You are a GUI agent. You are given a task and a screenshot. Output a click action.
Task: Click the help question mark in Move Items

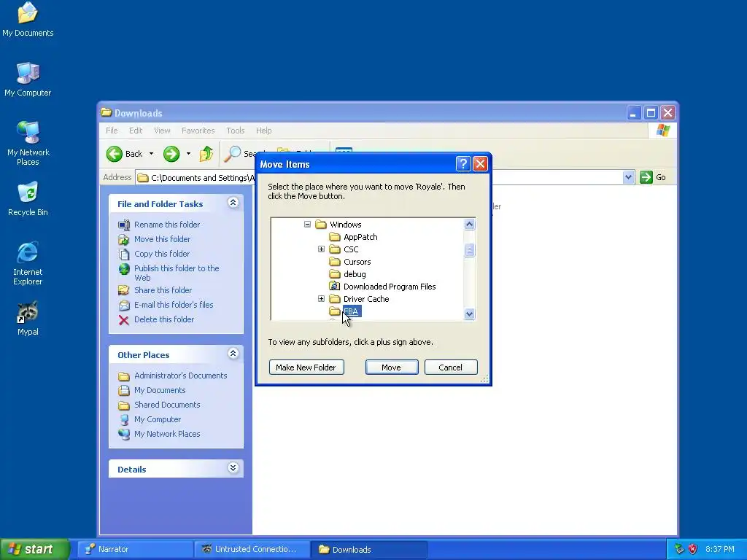click(x=463, y=164)
